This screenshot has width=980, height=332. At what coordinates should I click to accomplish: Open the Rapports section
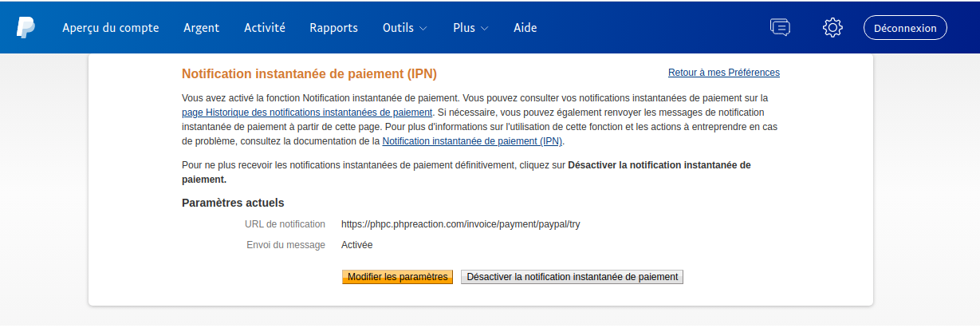[333, 27]
